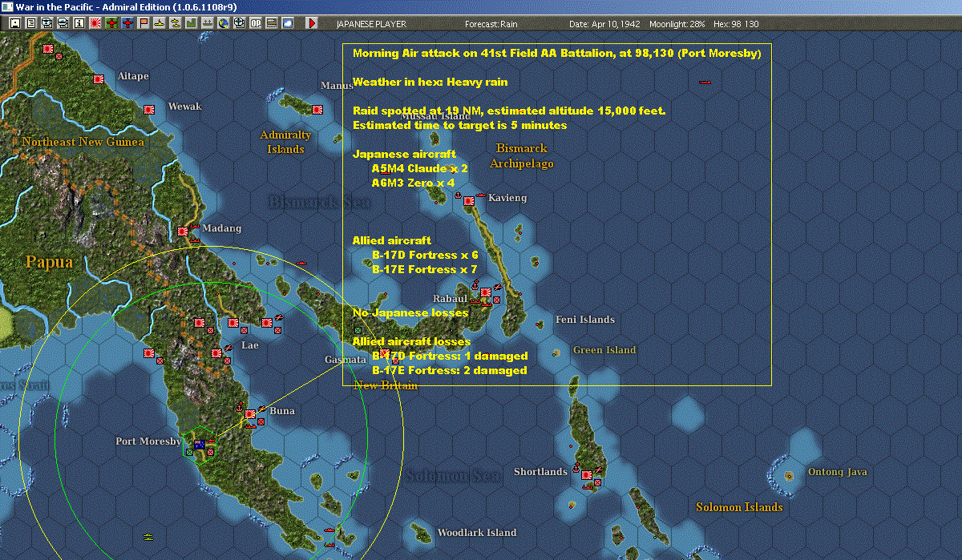Click the Green Island map label
Image resolution: width=962 pixels, height=560 pixels.
point(604,350)
